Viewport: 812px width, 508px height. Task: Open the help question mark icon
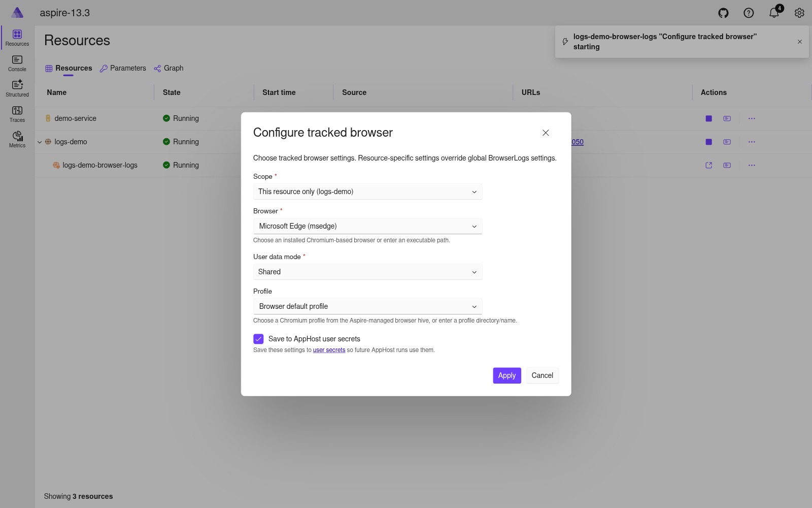pyautogui.click(x=749, y=13)
